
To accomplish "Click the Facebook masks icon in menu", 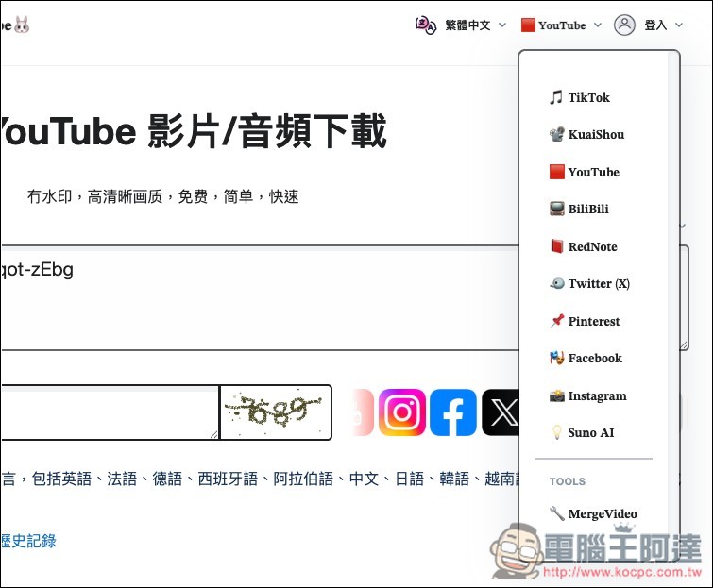I will (556, 358).
